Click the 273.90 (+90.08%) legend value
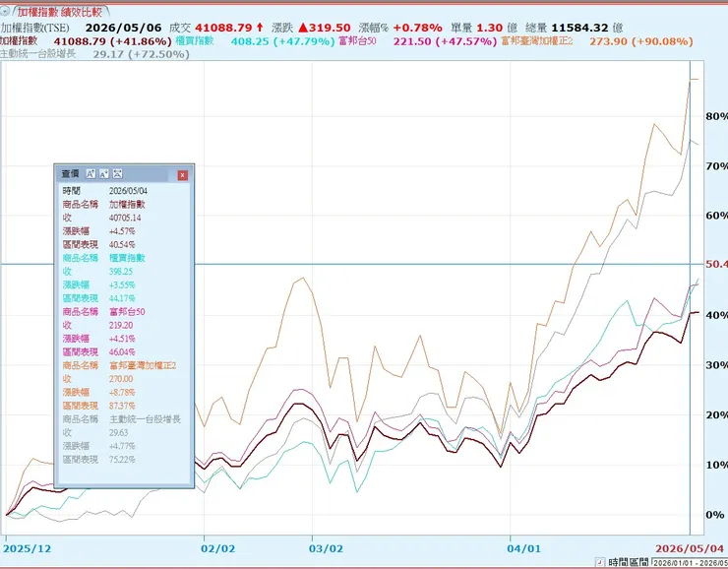 pyautogui.click(x=641, y=41)
